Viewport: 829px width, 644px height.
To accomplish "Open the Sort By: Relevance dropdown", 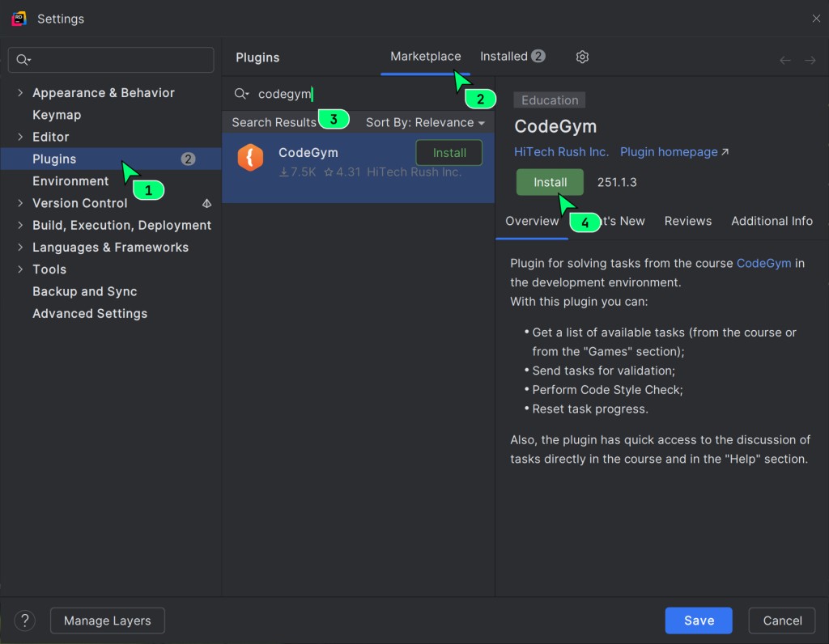I will coord(425,122).
